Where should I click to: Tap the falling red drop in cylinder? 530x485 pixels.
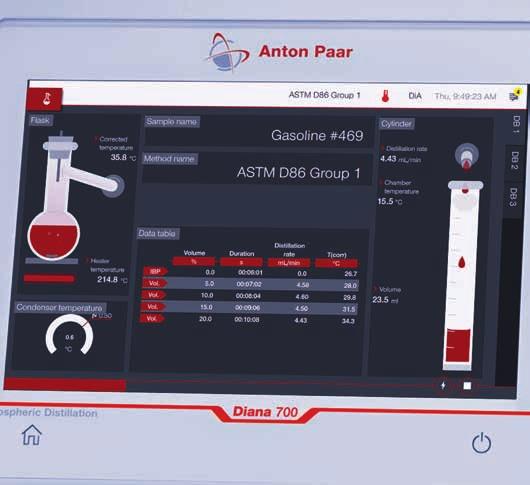tap(462, 263)
